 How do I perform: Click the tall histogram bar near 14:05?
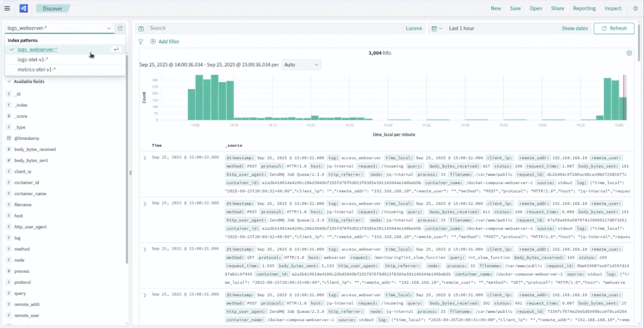point(199,97)
